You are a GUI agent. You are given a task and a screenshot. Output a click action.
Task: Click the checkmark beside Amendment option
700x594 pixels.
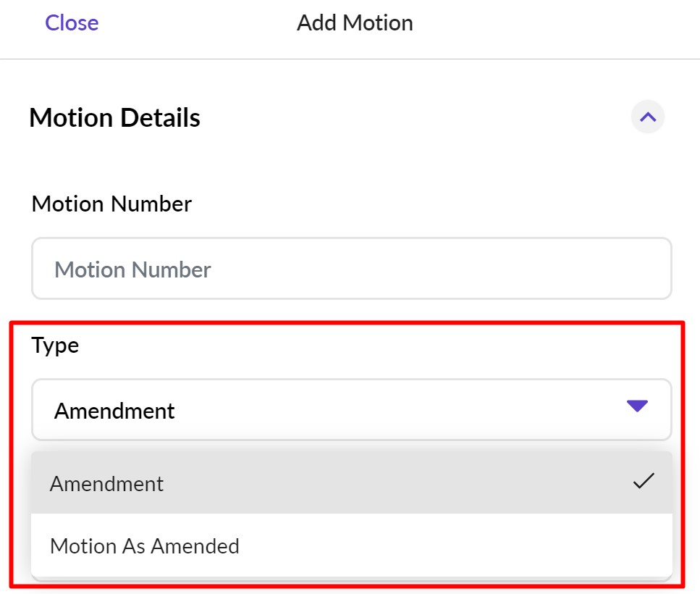[643, 482]
